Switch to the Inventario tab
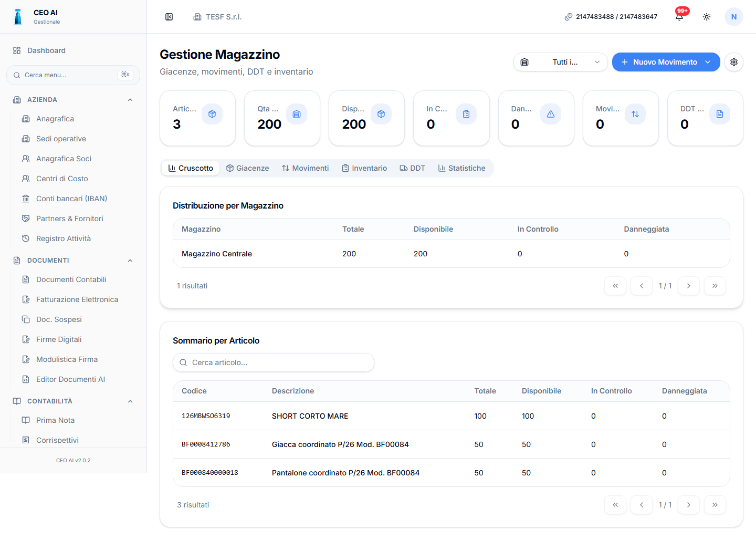This screenshot has width=756, height=540. [x=364, y=168]
